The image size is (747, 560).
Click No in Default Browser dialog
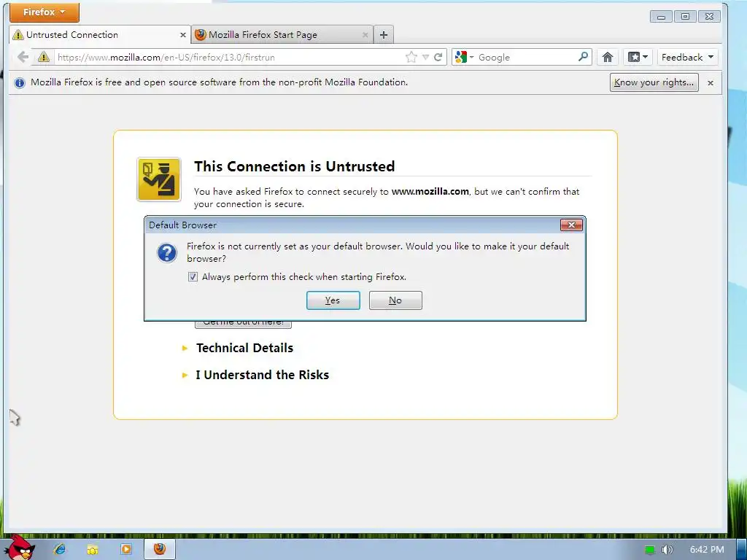(395, 300)
